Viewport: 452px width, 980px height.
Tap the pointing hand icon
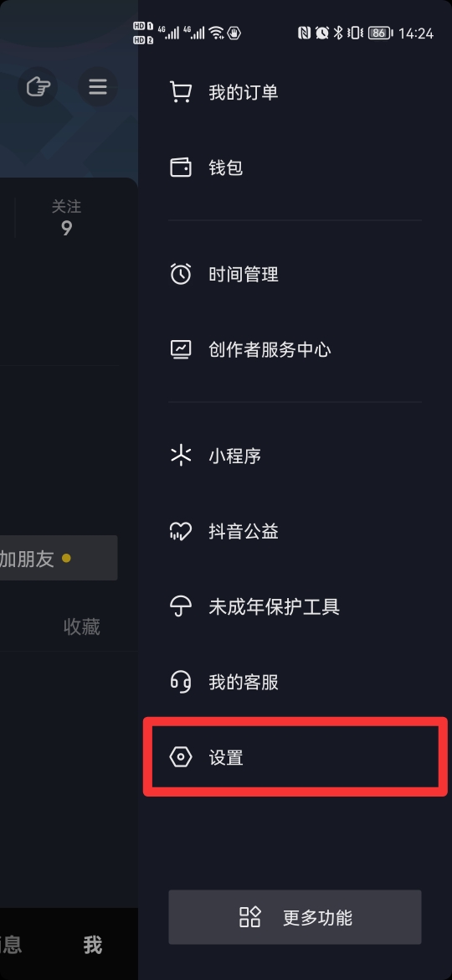click(38, 86)
